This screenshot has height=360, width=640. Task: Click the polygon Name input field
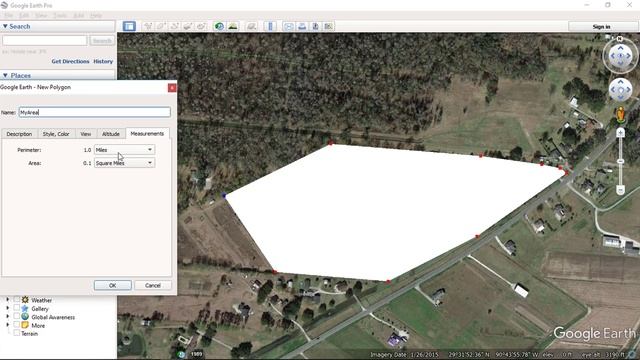coord(95,112)
